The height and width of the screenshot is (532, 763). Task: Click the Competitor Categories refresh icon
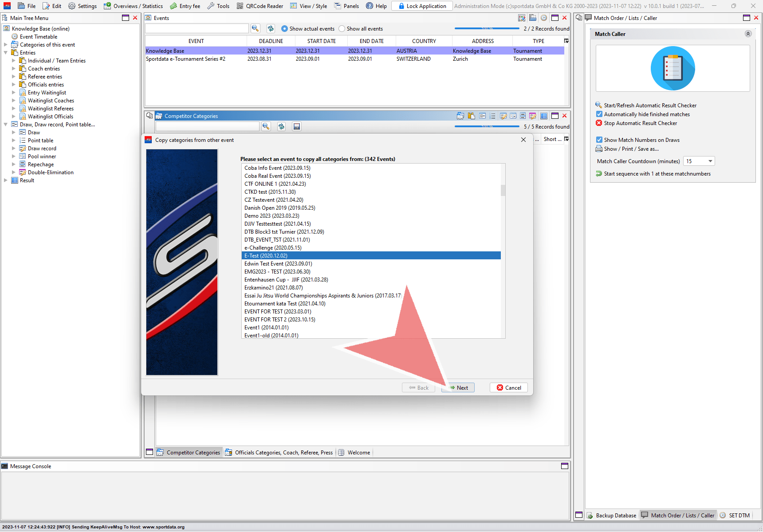click(x=281, y=126)
